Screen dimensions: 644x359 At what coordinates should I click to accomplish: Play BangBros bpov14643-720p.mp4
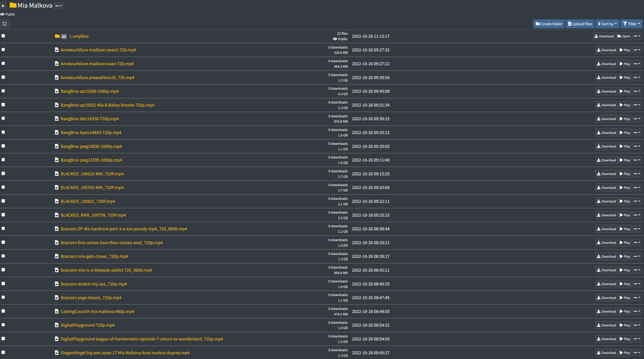pyautogui.click(x=625, y=133)
